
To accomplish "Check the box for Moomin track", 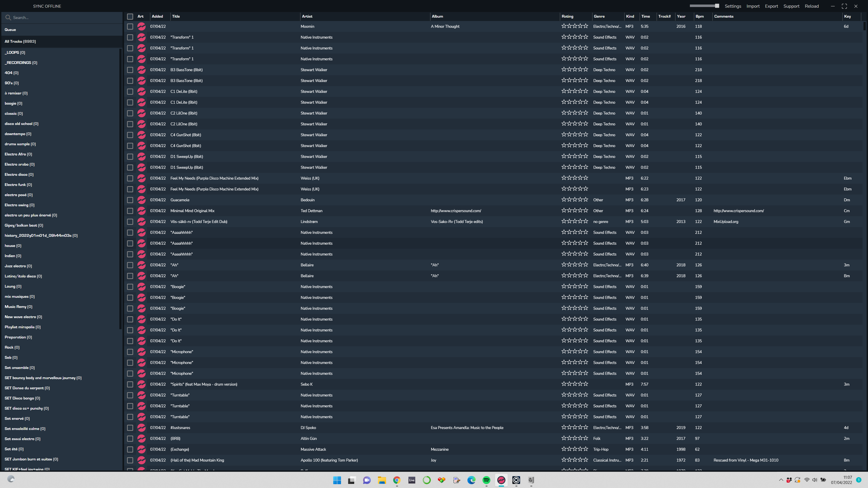I will (x=130, y=26).
